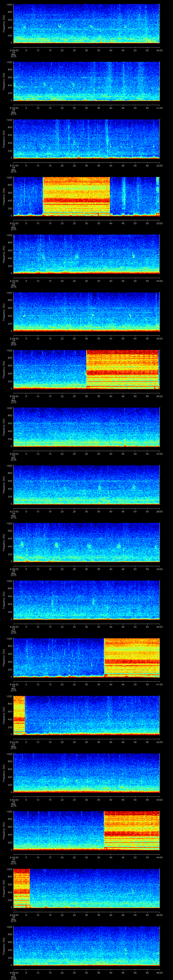Click the spectrogram panel starting at 9:39:00
Viewport: 173px width, 980px height.
click(x=86, y=600)
